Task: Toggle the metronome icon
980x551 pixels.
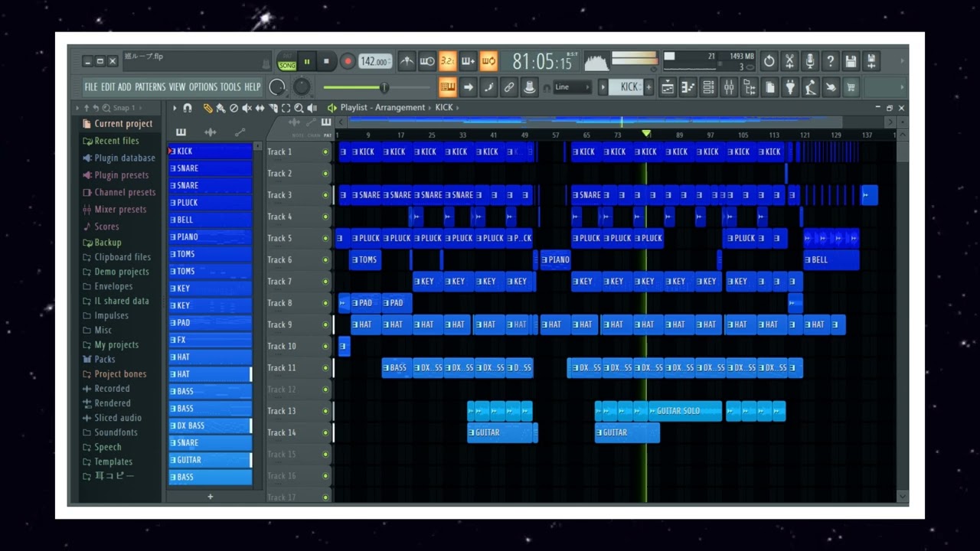Action: [x=407, y=61]
